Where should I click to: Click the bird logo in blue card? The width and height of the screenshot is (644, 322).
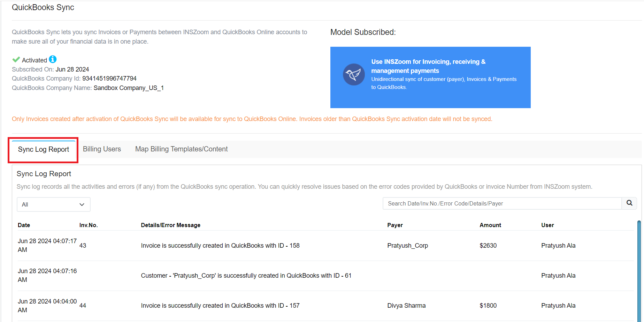pos(354,74)
